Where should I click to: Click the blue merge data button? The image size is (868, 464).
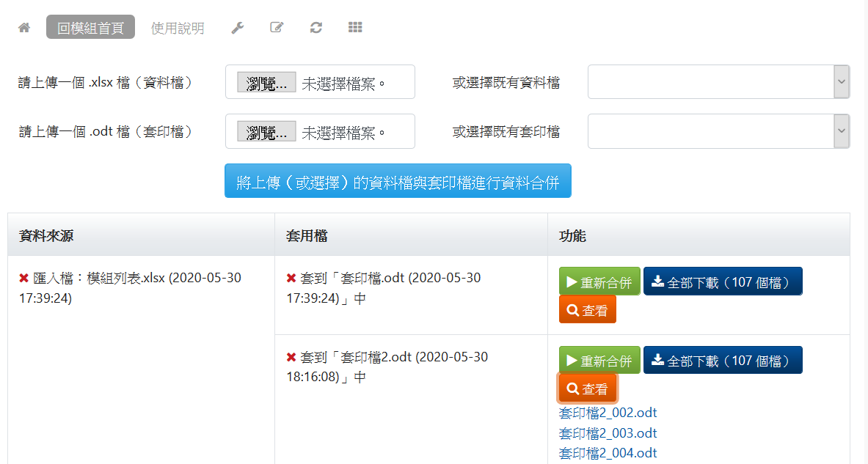pos(398,181)
